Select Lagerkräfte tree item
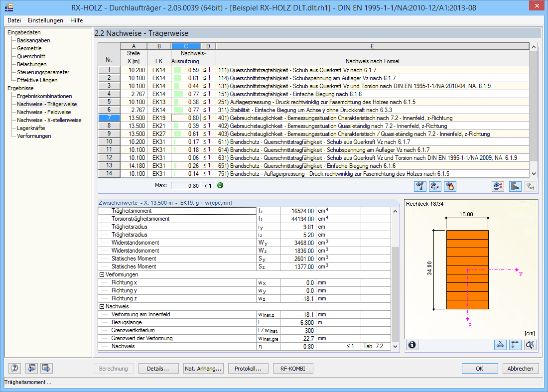This screenshot has width=548, height=392. pos(31,128)
